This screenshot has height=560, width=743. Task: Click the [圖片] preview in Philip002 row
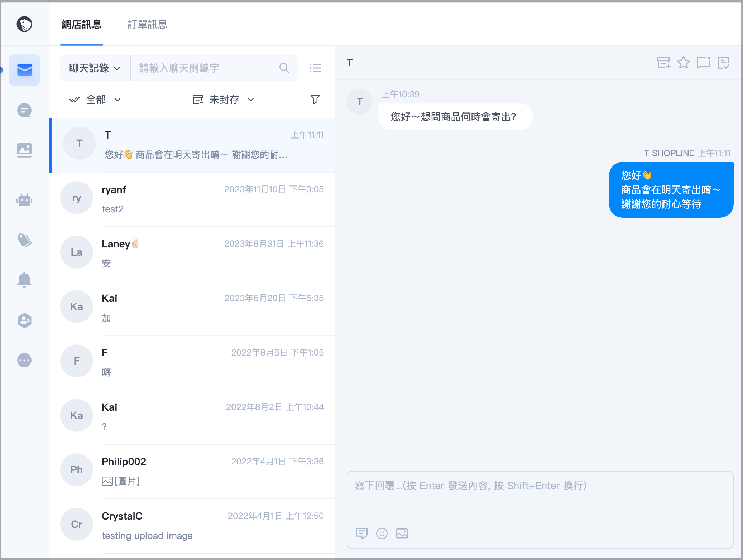(121, 481)
